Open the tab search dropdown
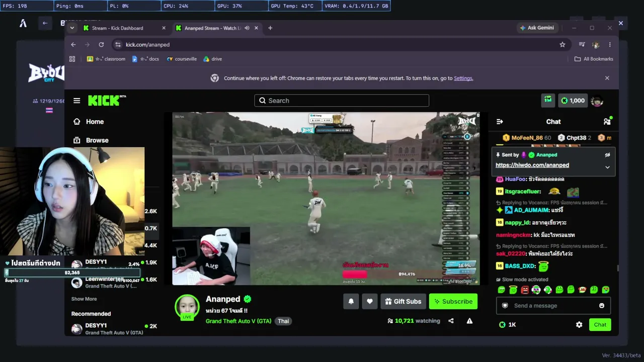The image size is (644, 362). tap(72, 28)
